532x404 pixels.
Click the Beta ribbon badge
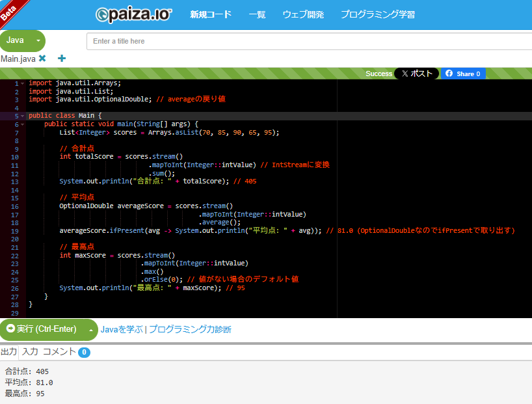pos(10,10)
